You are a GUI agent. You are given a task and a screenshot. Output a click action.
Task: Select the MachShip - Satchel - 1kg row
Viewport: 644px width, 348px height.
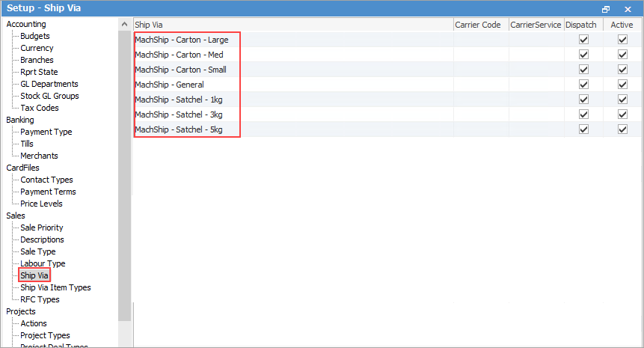387,100
